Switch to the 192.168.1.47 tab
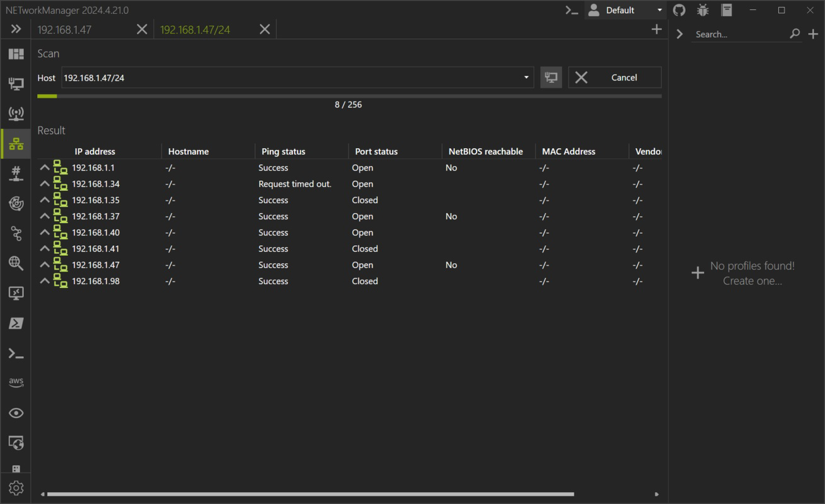 tap(64, 30)
